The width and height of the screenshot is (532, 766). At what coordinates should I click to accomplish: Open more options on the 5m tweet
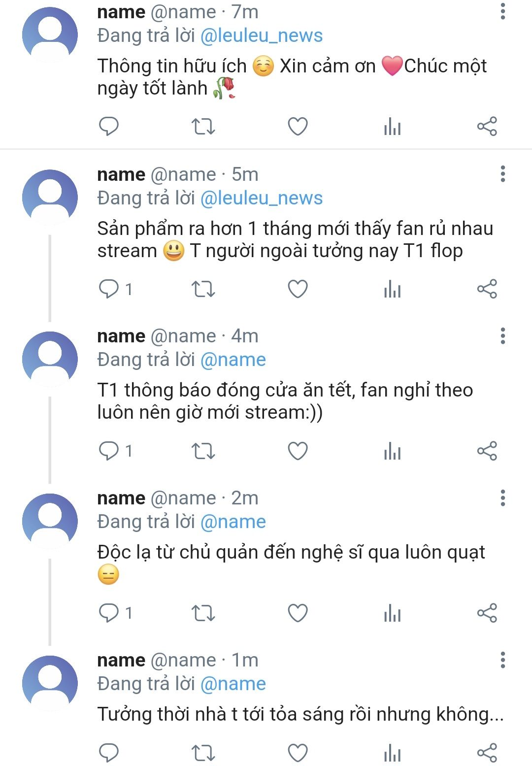(x=502, y=174)
